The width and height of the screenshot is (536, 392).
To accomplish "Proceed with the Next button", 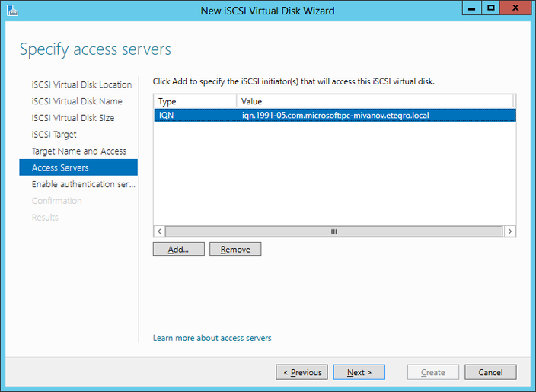I will pyautogui.click(x=359, y=372).
